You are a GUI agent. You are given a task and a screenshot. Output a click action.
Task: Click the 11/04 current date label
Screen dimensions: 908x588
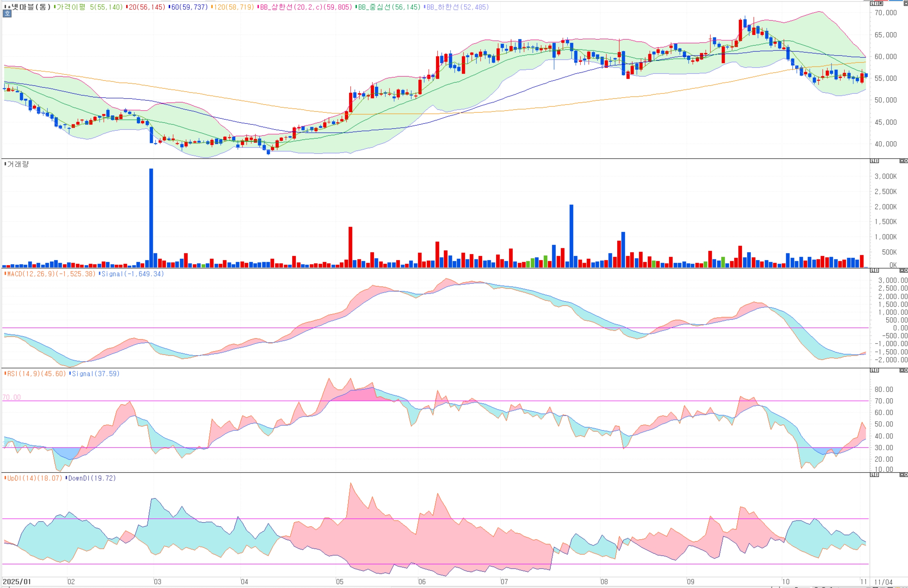[x=883, y=582]
